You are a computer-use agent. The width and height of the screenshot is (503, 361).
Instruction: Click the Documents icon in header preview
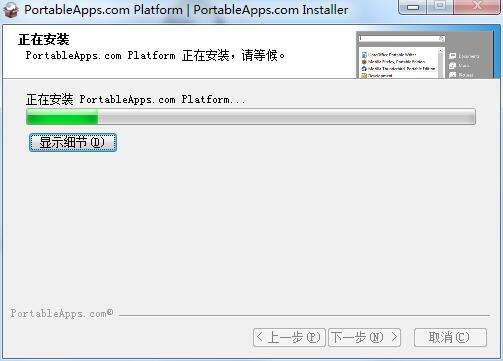pyautogui.click(x=452, y=56)
